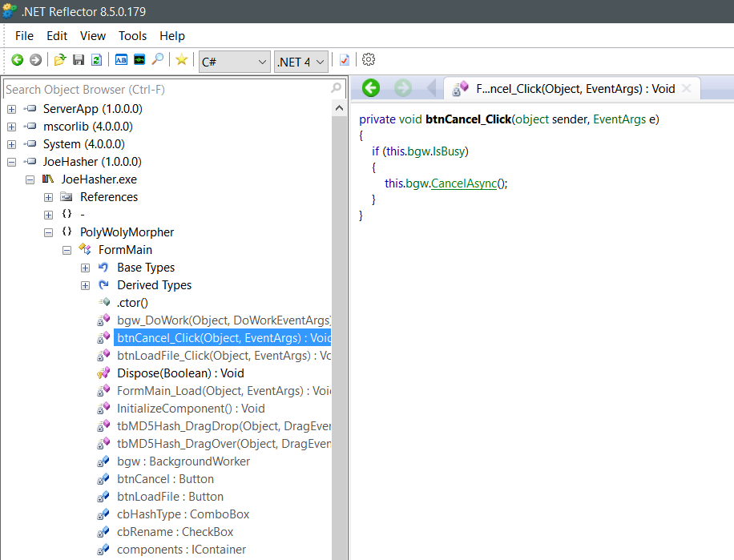Navigate back in the code pane
This screenshot has width=734, height=560.
(371, 88)
